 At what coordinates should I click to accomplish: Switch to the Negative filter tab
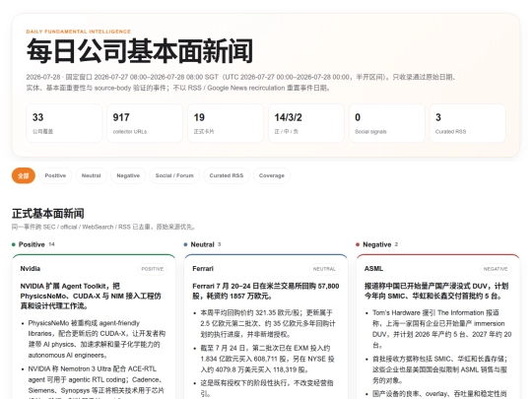[128, 175]
